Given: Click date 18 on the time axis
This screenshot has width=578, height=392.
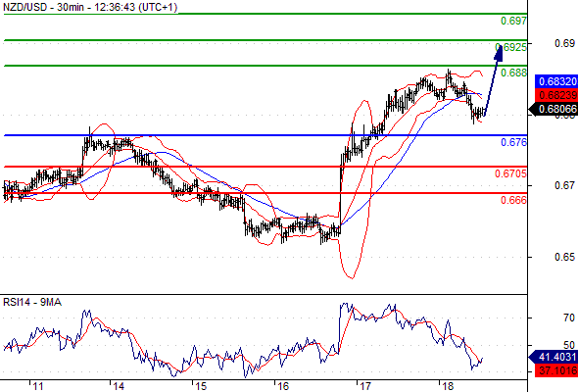Looking at the screenshot, I should point(448,386).
